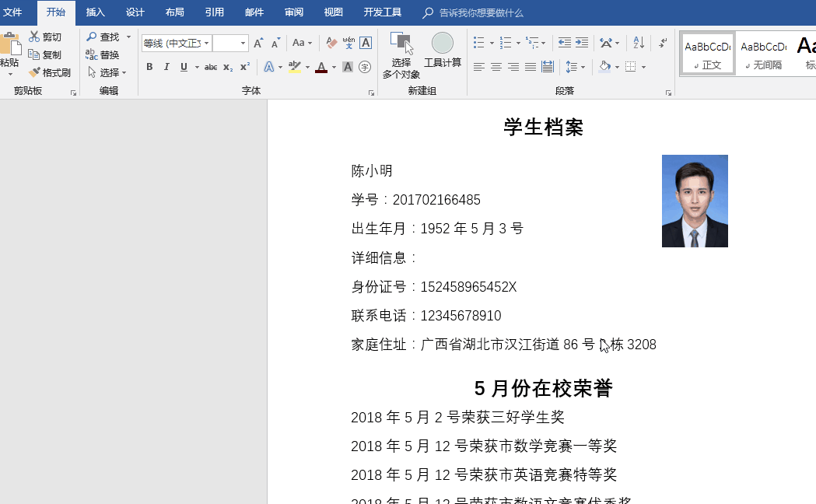Click the Enclose Characters icon
Viewport: 816px width, 504px height.
click(x=363, y=67)
